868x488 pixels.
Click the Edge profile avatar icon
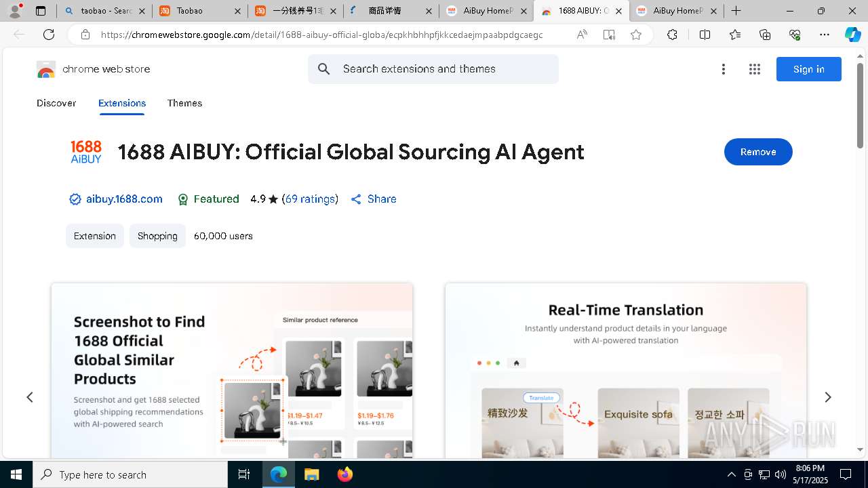(x=15, y=11)
